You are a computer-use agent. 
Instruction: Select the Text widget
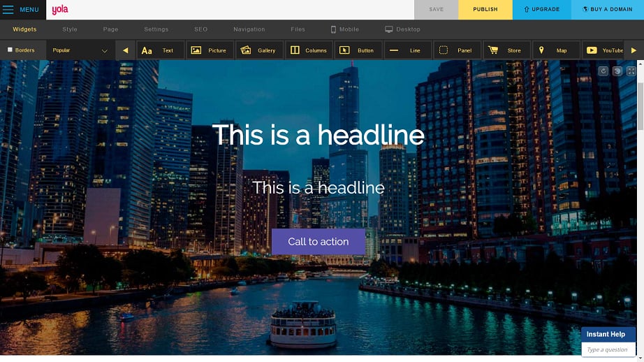160,50
